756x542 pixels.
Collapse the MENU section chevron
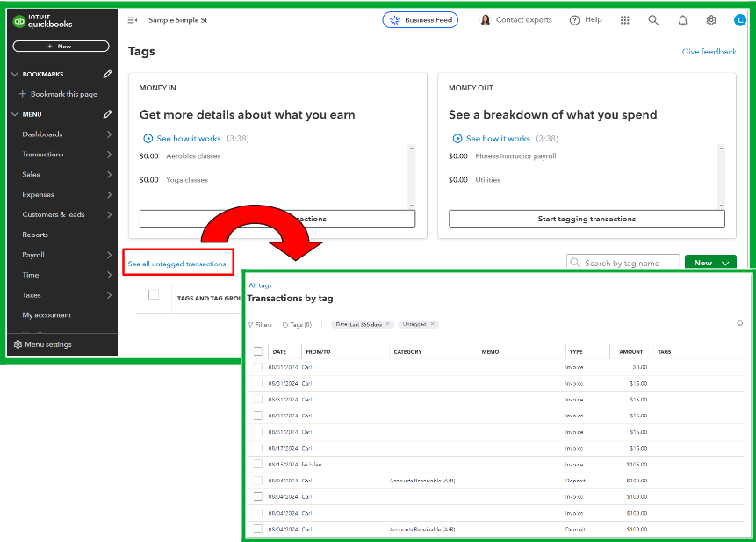click(15, 114)
